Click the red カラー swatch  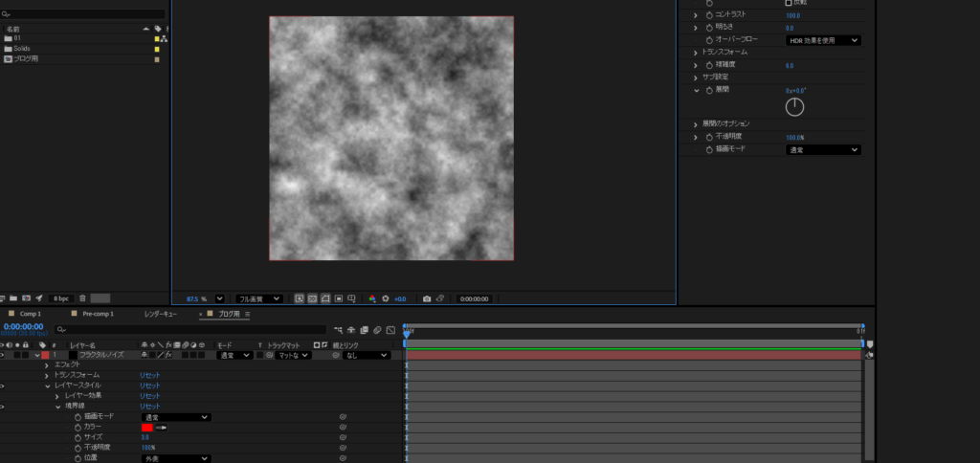(x=146, y=428)
